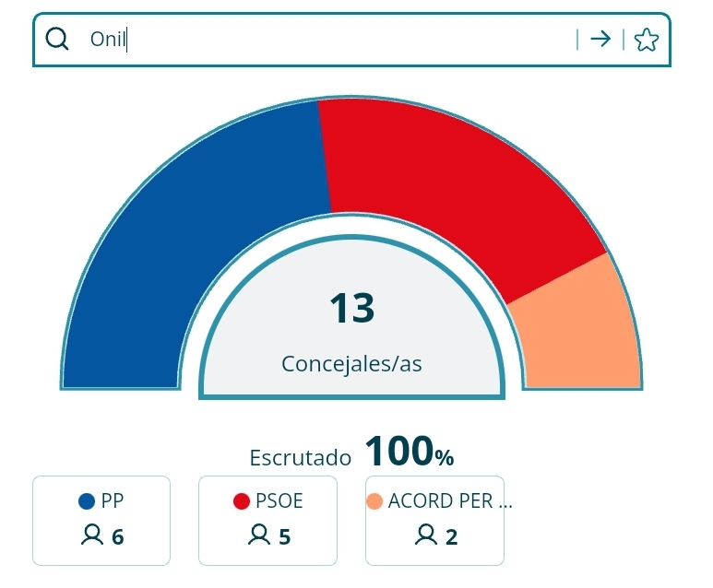Open the PP party result card

click(x=101, y=521)
